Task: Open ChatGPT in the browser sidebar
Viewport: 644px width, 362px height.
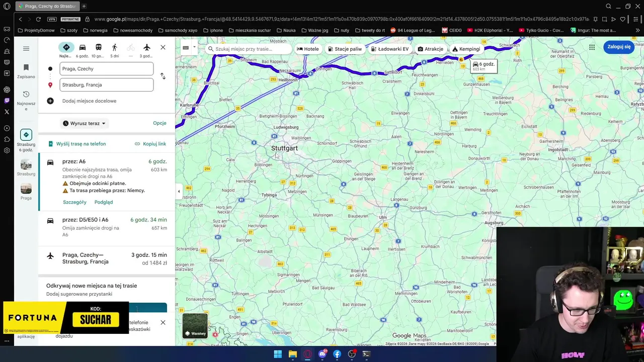Action: tap(7, 89)
